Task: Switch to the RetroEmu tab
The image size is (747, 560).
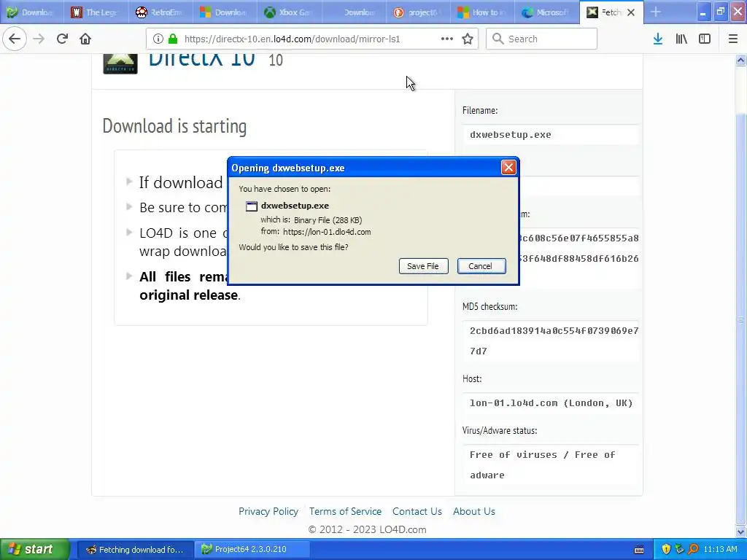Action: [160, 12]
